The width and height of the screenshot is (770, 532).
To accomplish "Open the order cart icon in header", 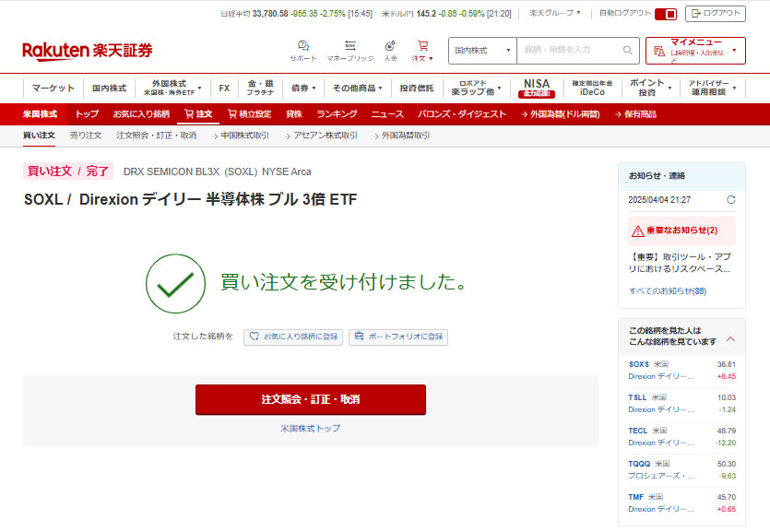I will click(x=422, y=46).
